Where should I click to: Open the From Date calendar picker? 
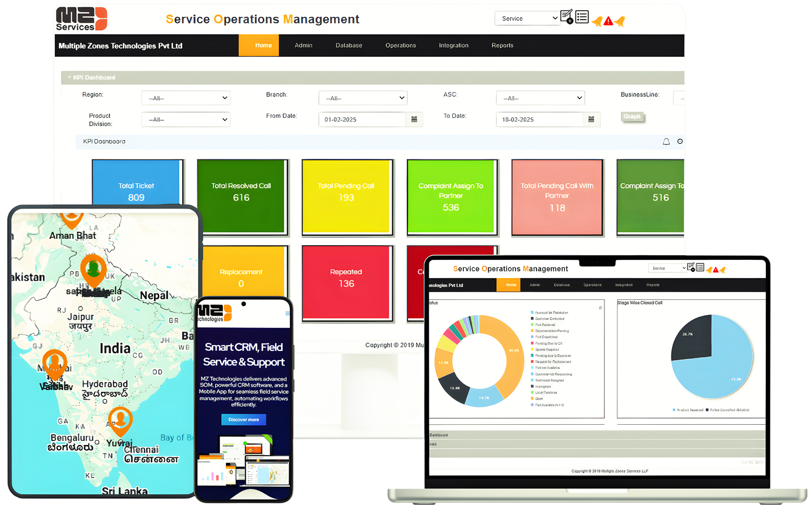pyautogui.click(x=414, y=119)
